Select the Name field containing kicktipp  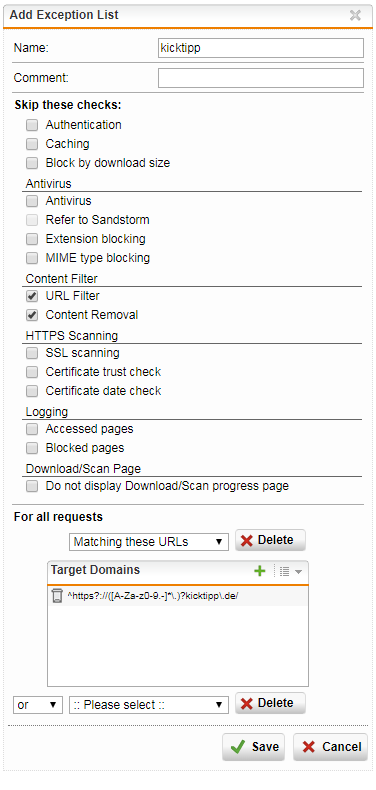pyautogui.click(x=261, y=48)
